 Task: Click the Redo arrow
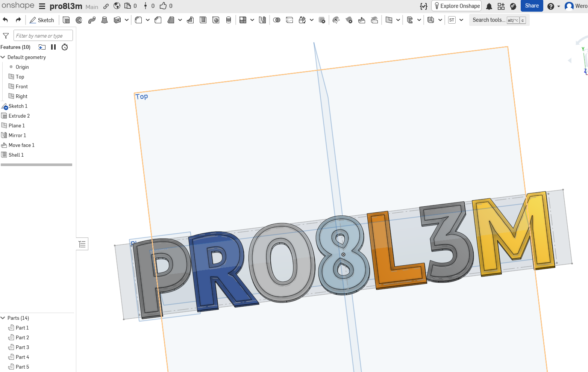coord(18,20)
